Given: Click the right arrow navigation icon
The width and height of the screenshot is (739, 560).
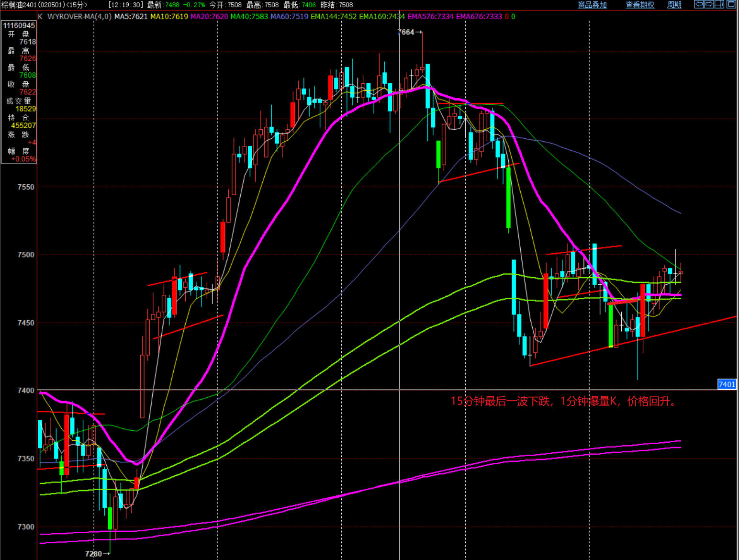Looking at the screenshot, I should pos(709,4).
